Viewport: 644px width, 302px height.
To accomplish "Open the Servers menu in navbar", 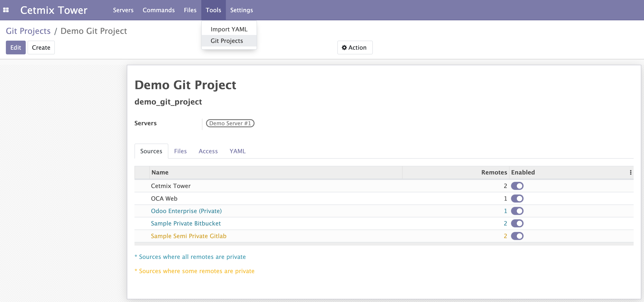I will [123, 10].
